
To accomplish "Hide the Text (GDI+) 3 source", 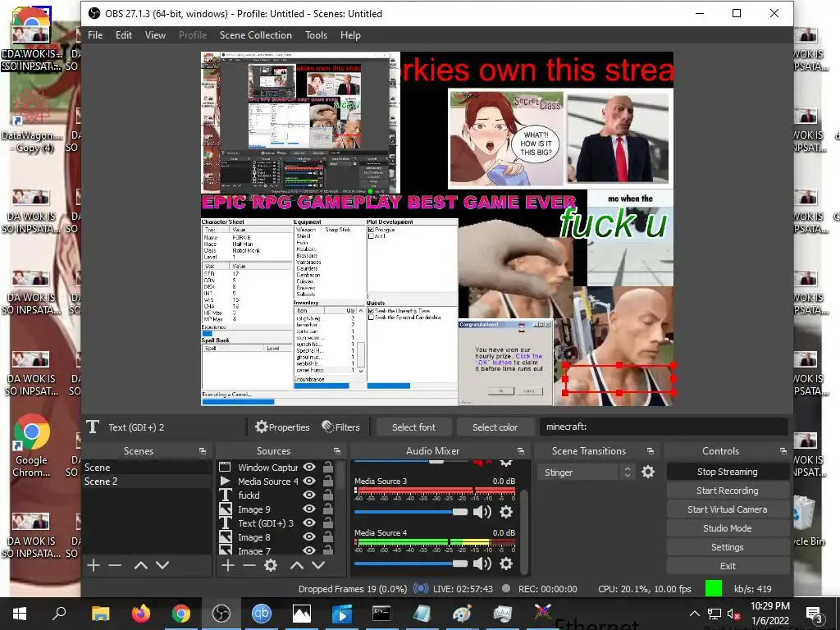I will click(x=309, y=523).
